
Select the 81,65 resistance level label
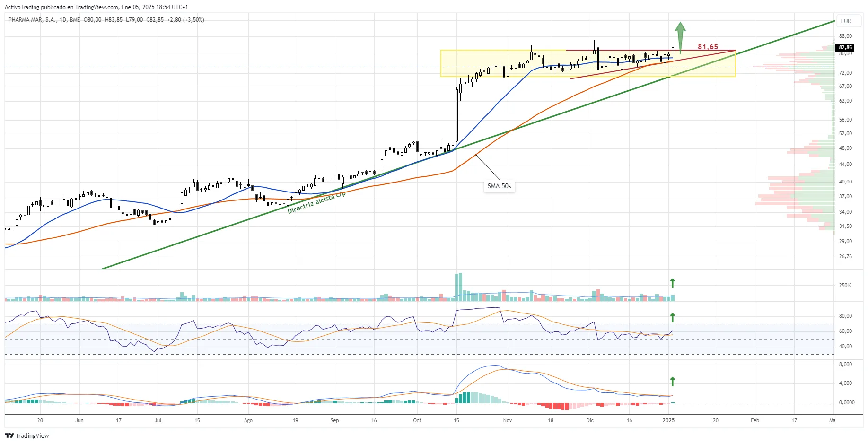click(708, 46)
